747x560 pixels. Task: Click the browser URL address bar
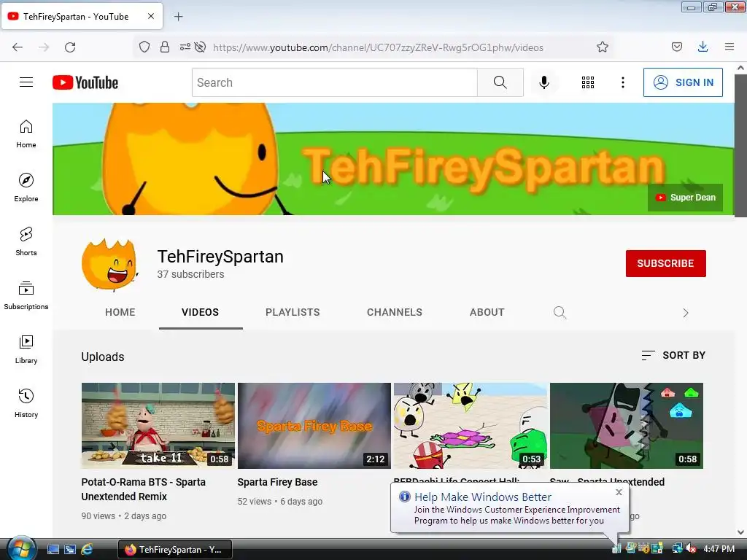pyautogui.click(x=378, y=47)
